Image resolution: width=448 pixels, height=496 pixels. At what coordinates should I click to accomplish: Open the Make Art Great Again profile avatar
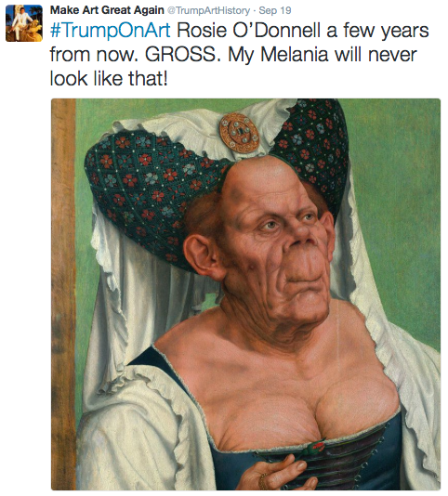tap(24, 23)
